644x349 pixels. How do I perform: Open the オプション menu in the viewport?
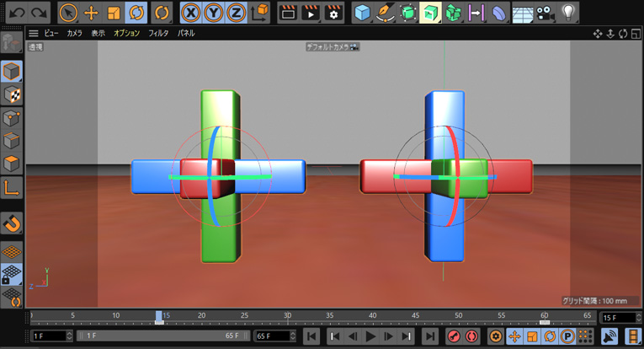[126, 34]
